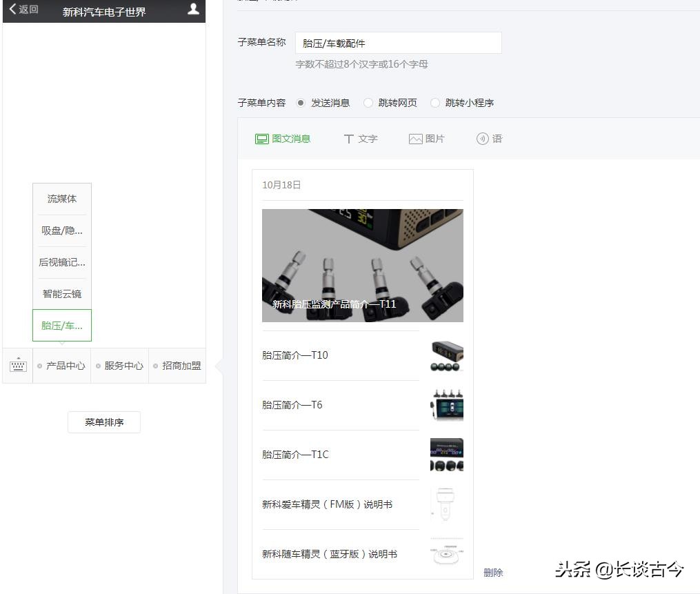Click the profile person icon in preview header
This screenshot has width=700, height=594.
coord(192,11)
